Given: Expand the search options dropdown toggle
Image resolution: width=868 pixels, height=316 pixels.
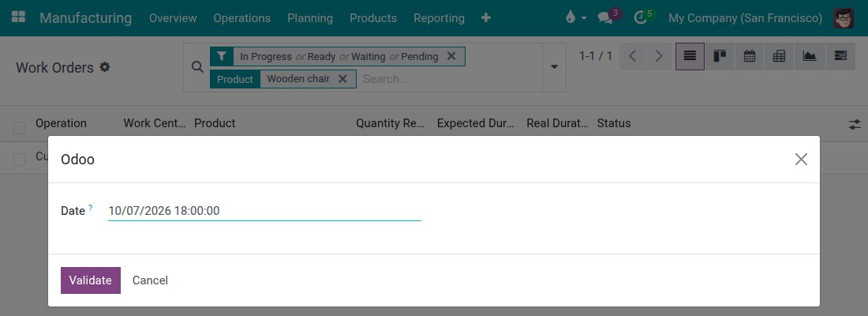Looking at the screenshot, I should (x=554, y=67).
